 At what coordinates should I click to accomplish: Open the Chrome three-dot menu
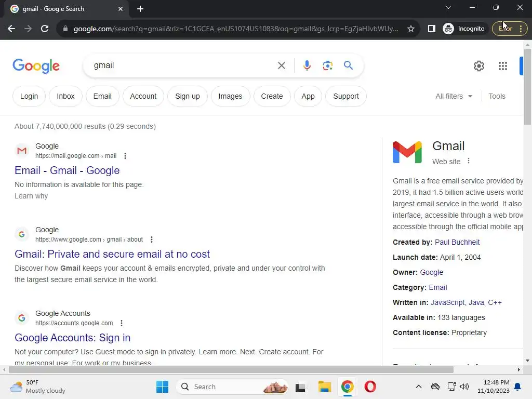click(x=521, y=29)
